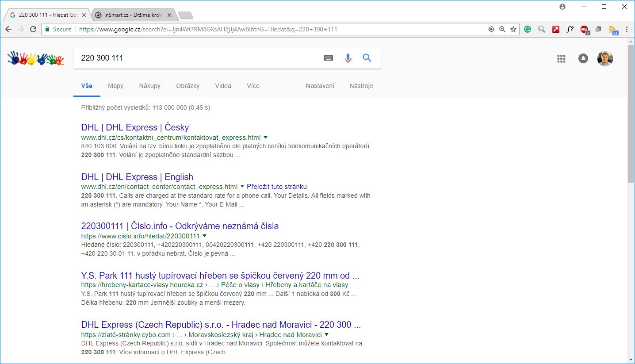Click the Chrome profile person icon in title bar

pos(562,7)
